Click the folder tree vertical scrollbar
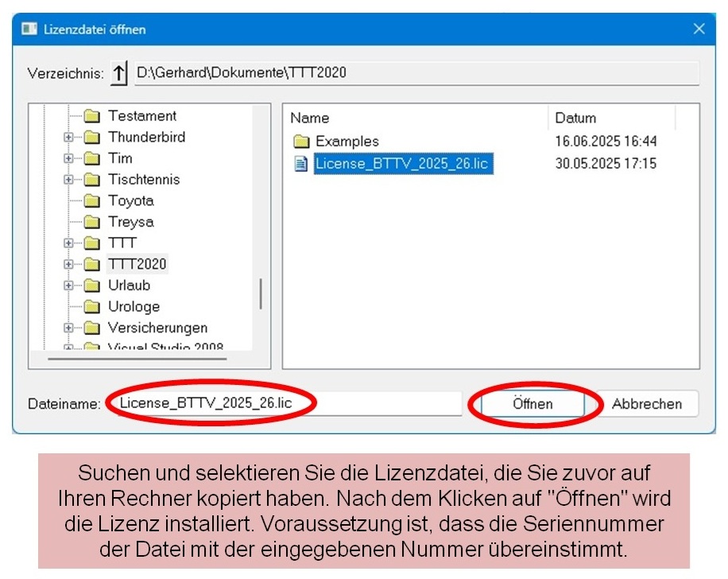 261,293
